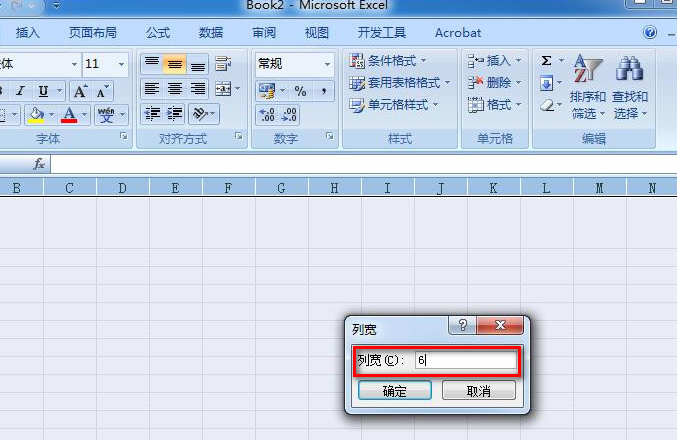Viewport: 677px width, 440px height.
Task: Click the accounting number format icon
Action: (x=267, y=91)
